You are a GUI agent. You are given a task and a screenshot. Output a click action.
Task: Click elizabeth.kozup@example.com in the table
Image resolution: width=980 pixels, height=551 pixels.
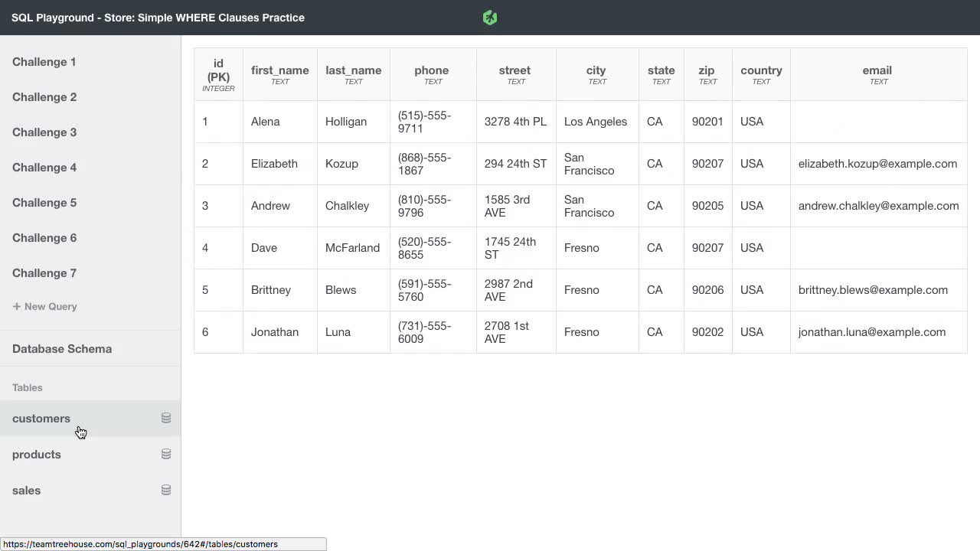[877, 163]
